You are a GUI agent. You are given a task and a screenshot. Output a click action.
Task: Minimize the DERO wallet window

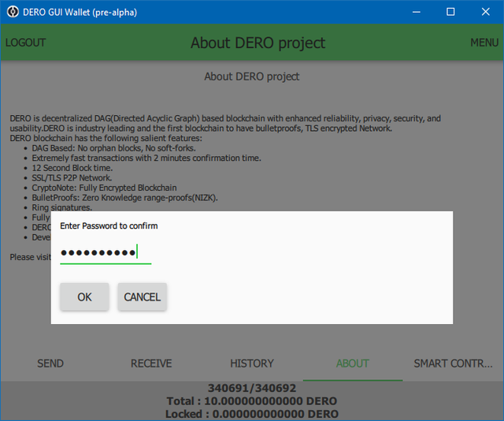(417, 12)
